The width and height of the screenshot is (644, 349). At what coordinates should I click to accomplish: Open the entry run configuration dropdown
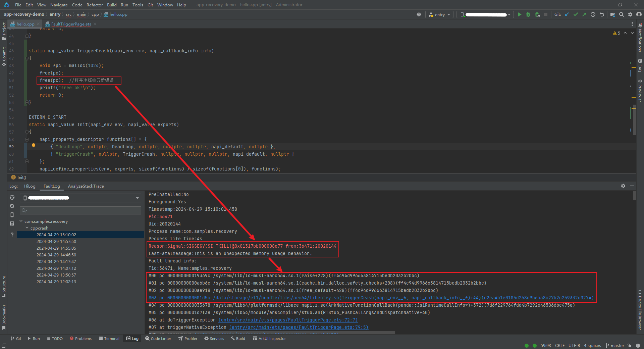click(439, 14)
